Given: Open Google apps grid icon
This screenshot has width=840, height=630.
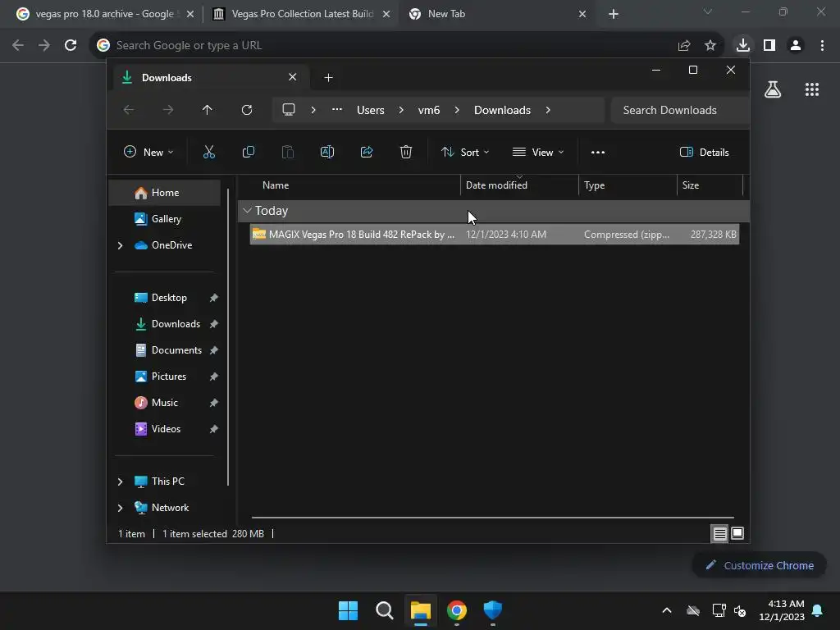Looking at the screenshot, I should click(811, 89).
